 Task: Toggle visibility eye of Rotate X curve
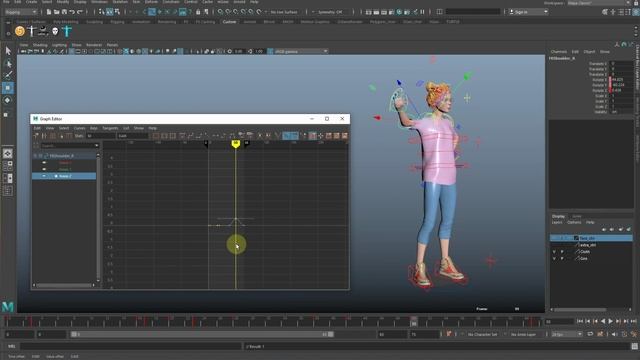pos(44,162)
